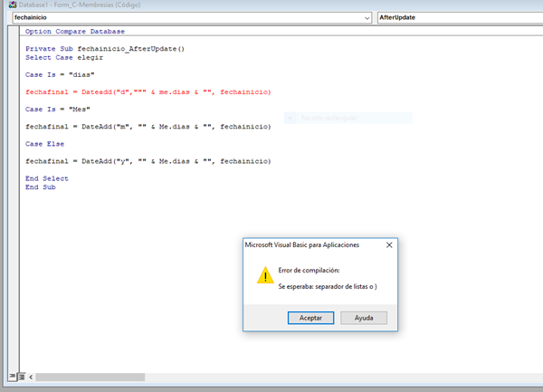The image size is (543, 392).
Task: Click the DateAdd("y" code line
Action: (x=148, y=161)
